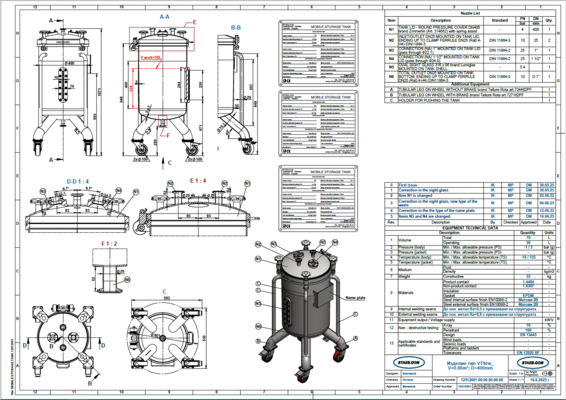Screen dimensions: 566x400
Task: Click the "Pressure (jacket)" row label
Action: click(413, 252)
